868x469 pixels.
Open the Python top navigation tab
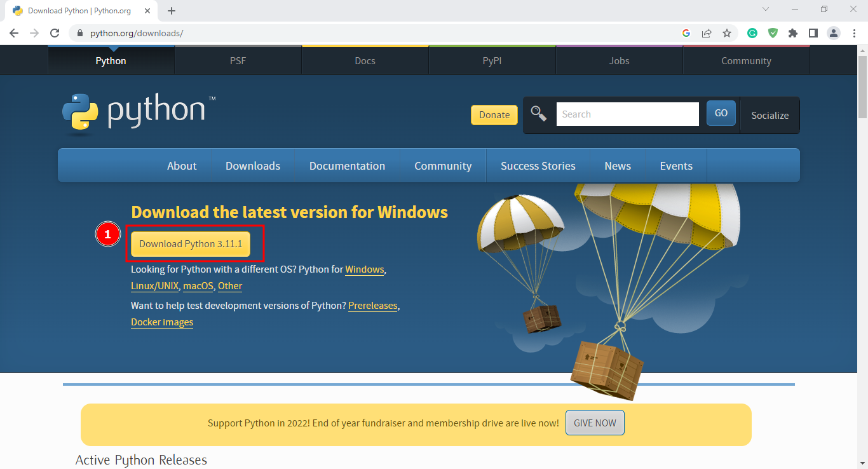[111, 61]
